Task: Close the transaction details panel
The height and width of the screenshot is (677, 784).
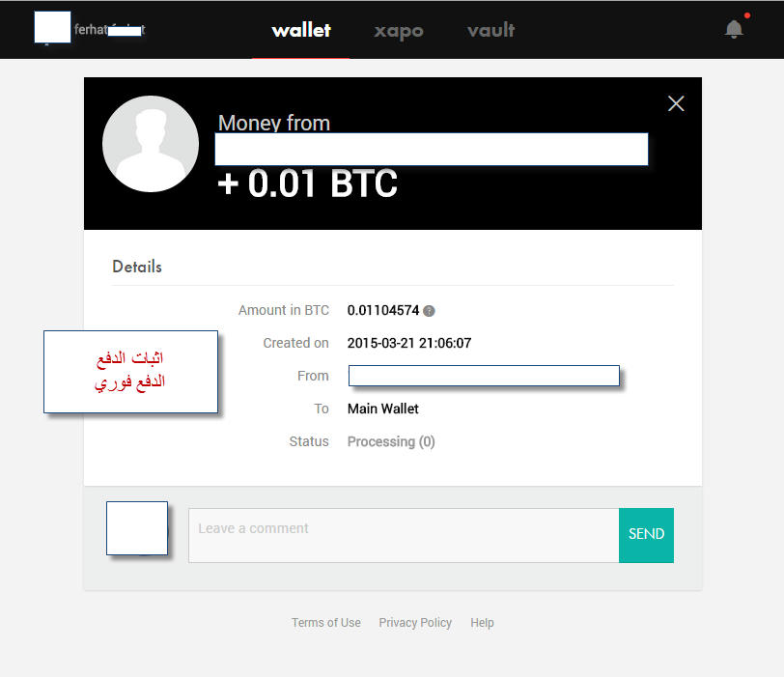Action: click(x=676, y=103)
